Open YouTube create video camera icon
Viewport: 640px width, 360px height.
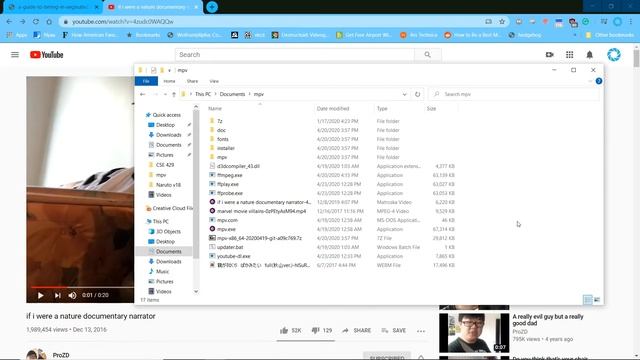549,55
